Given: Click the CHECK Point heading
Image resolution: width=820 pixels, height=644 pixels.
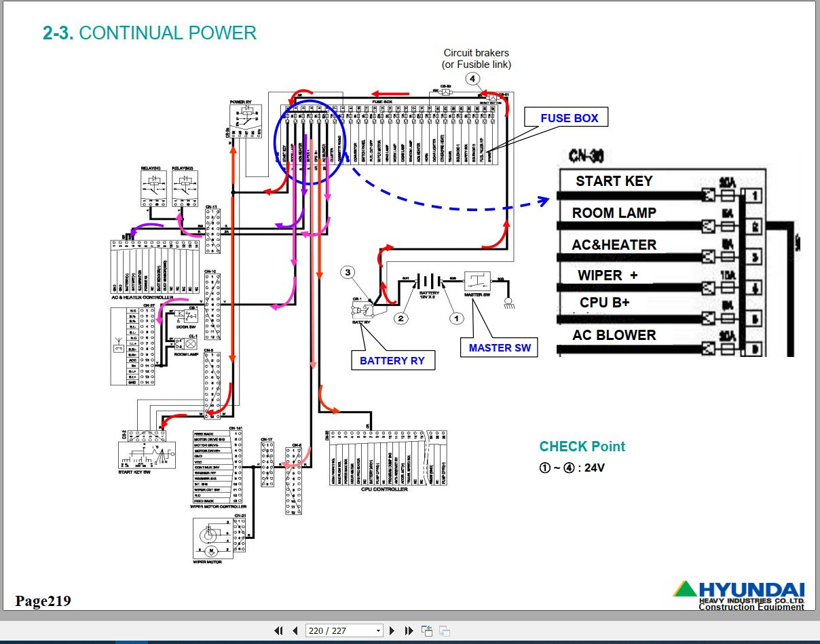Looking at the screenshot, I should pyautogui.click(x=582, y=446).
